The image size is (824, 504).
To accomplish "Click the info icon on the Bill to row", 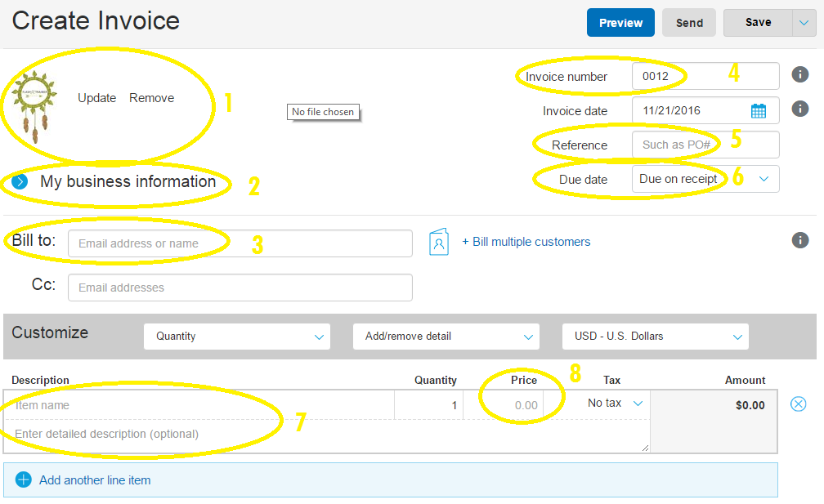I will 799,240.
